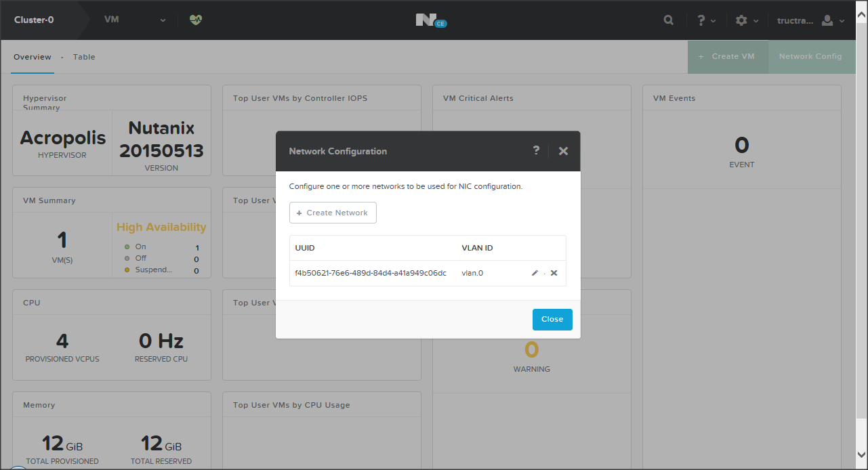The height and width of the screenshot is (470, 868).
Task: Open Network Config from the top right
Action: (x=810, y=57)
